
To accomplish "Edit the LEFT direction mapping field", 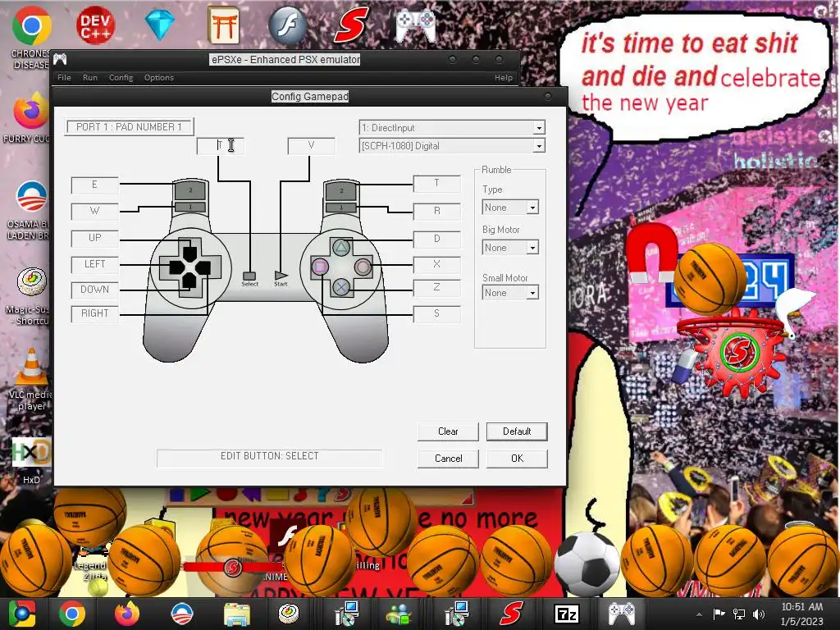I will (95, 264).
